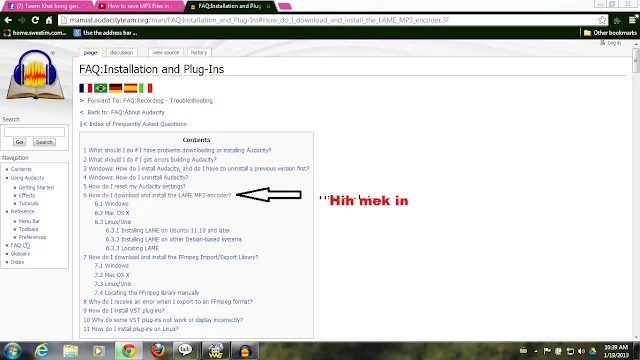Image resolution: width=640 pixels, height=360 pixels.
Task: Open the browser Home icon
Action: point(49,20)
